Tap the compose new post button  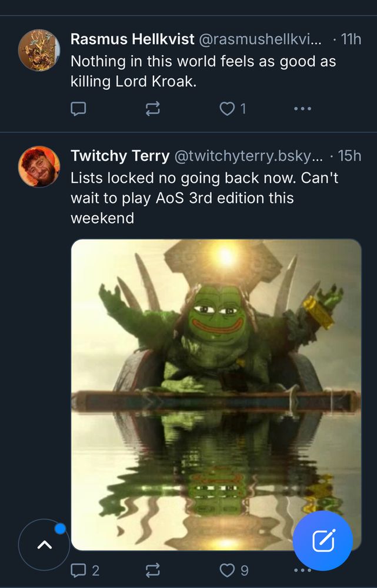[x=323, y=541]
